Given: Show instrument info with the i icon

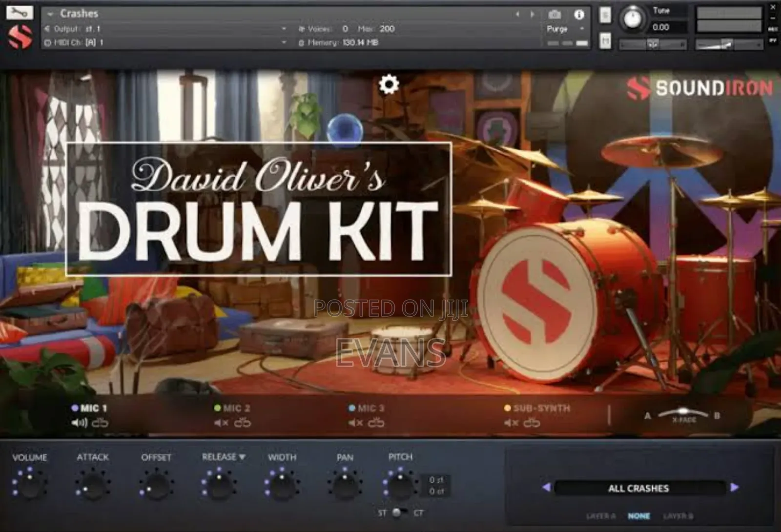Looking at the screenshot, I should click(x=579, y=15).
